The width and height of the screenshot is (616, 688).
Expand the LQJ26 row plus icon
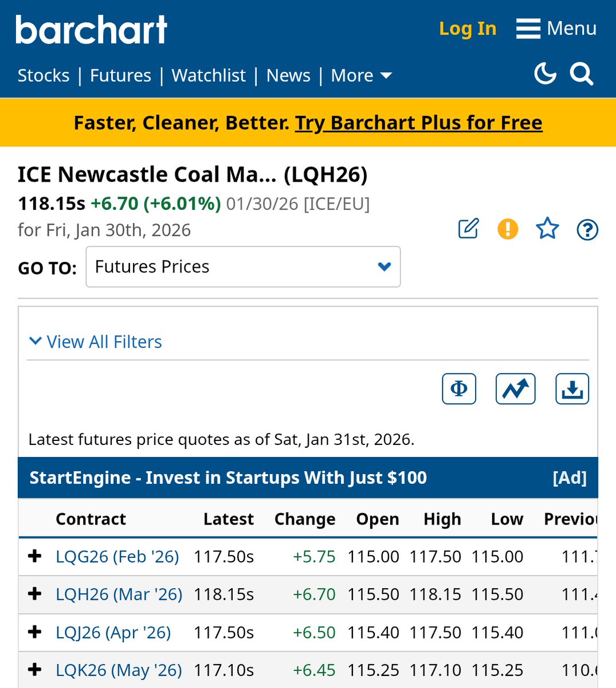[x=35, y=632]
